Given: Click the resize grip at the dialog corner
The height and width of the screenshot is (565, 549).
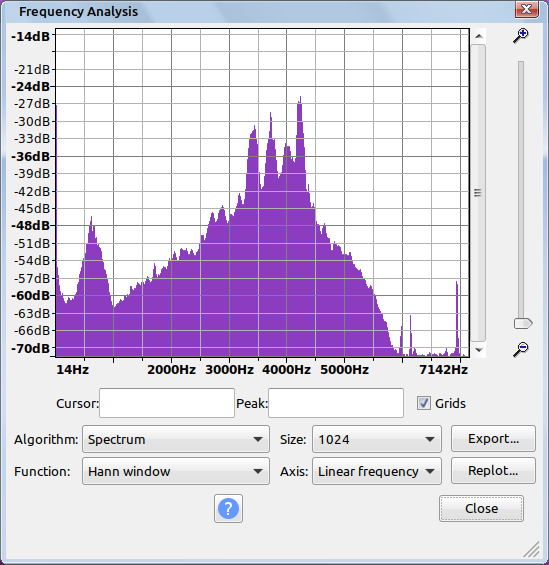Looking at the screenshot, I should click(532, 550).
